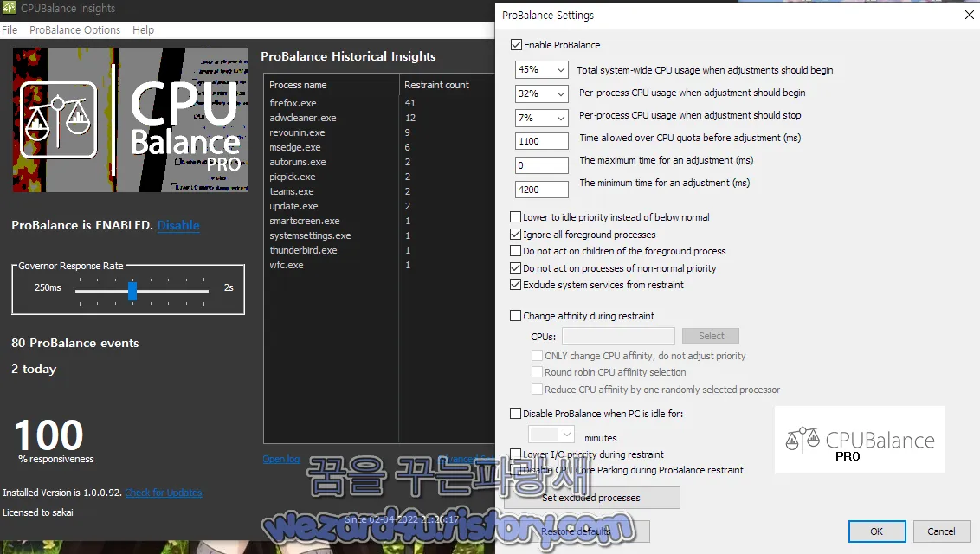Select adwcleaner.exe in process list
Image resolution: width=980 pixels, height=554 pixels.
pyautogui.click(x=379, y=118)
